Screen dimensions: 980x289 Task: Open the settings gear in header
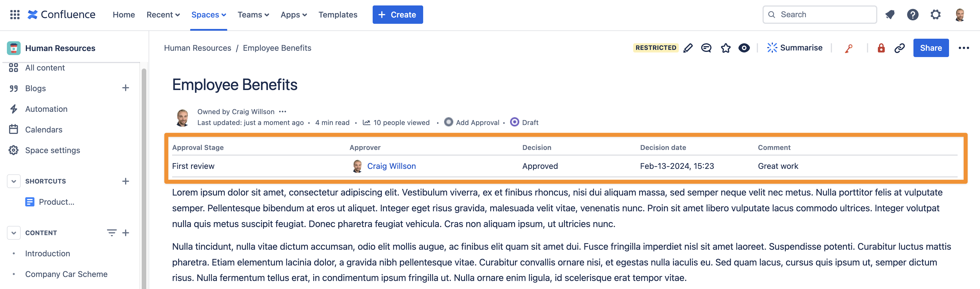[x=936, y=15]
